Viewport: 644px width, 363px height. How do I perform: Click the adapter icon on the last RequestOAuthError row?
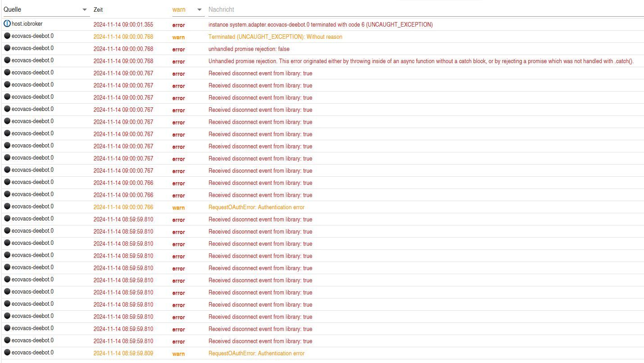[x=7, y=352]
